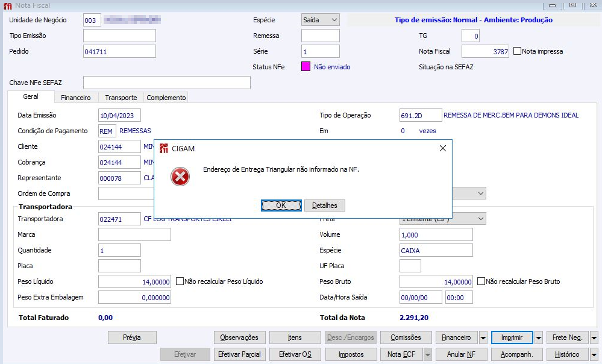Viewport: 602px width, 364px height.
Task: Click the Série field
Action: tap(320, 51)
